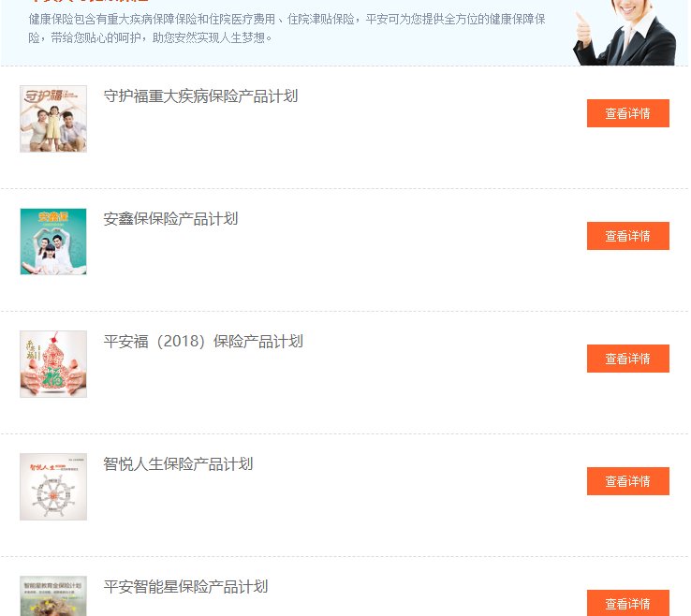Click 查看详情 for 平安福（2018） plan

628,359
